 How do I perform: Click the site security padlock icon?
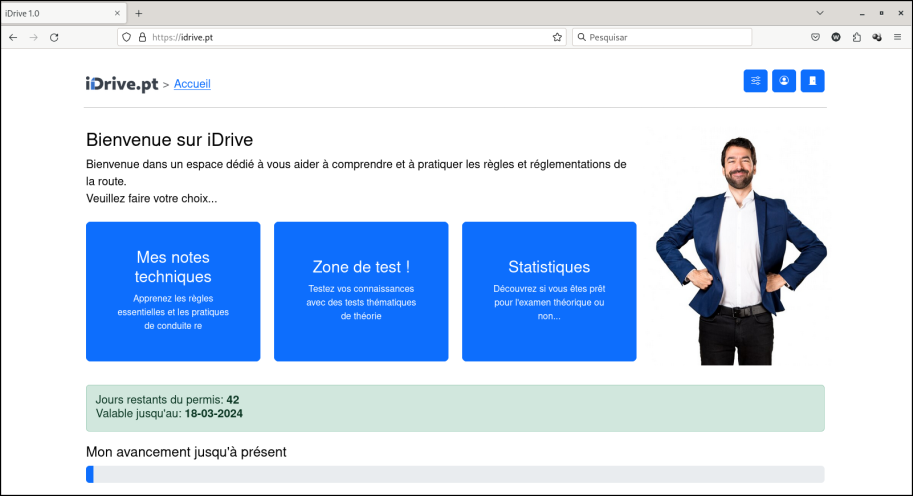pyautogui.click(x=141, y=37)
